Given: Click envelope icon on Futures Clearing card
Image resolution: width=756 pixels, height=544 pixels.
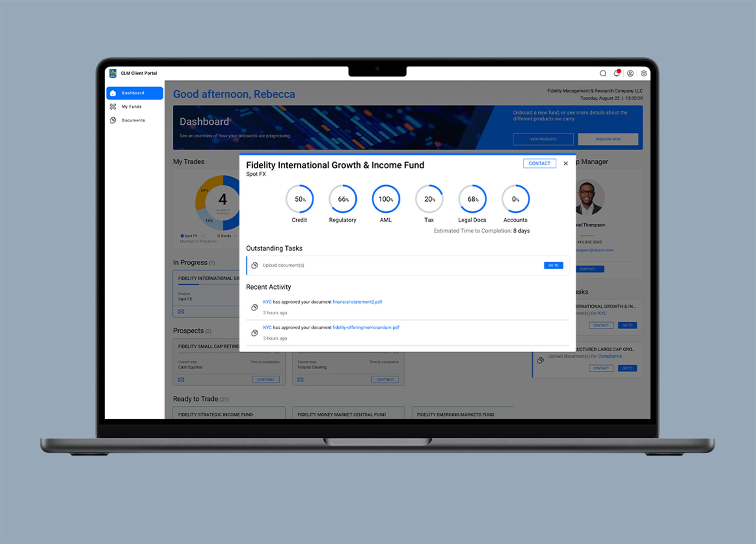Looking at the screenshot, I should tap(300, 380).
